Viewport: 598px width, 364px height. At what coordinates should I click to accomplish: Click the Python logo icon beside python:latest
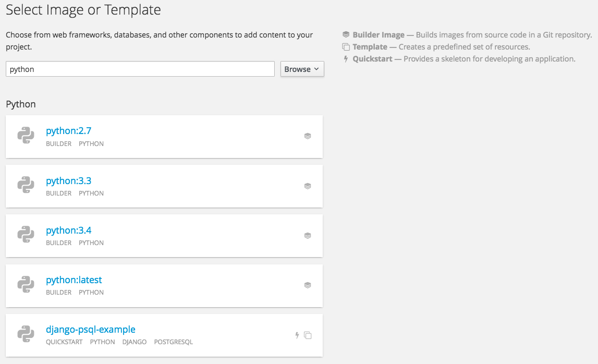coord(26,284)
